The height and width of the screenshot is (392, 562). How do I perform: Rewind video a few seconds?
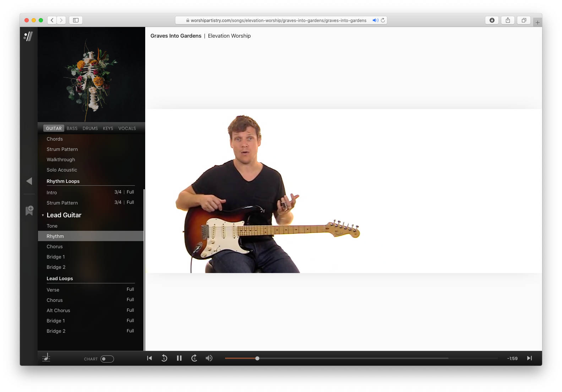point(164,358)
